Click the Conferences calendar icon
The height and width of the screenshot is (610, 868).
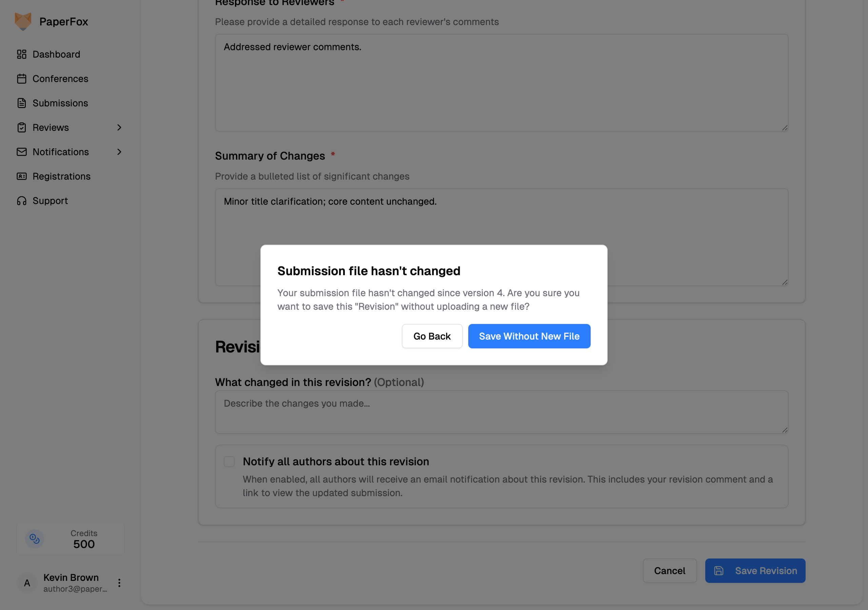pos(22,79)
